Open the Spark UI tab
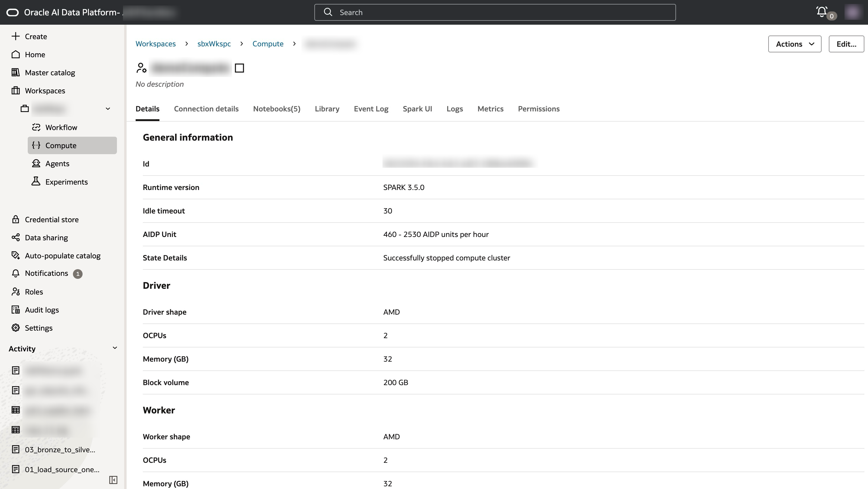The height and width of the screenshot is (489, 868). pos(417,109)
